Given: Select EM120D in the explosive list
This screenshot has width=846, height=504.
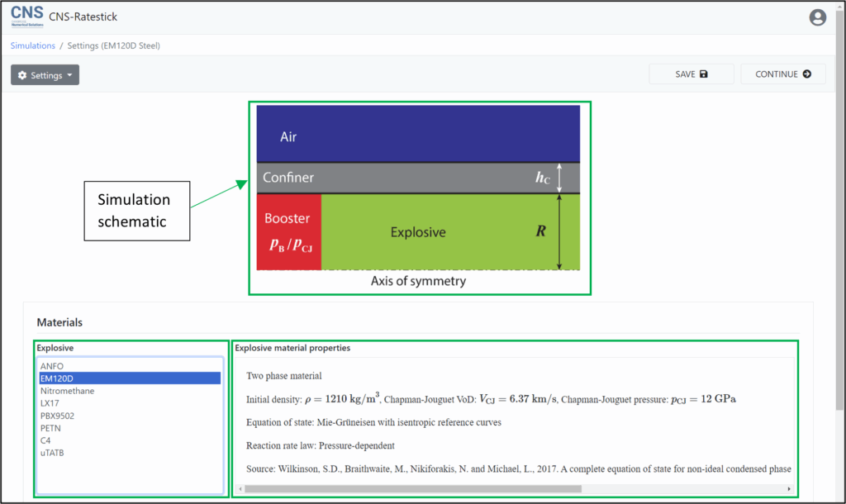Looking at the screenshot, I should pyautogui.click(x=57, y=378).
